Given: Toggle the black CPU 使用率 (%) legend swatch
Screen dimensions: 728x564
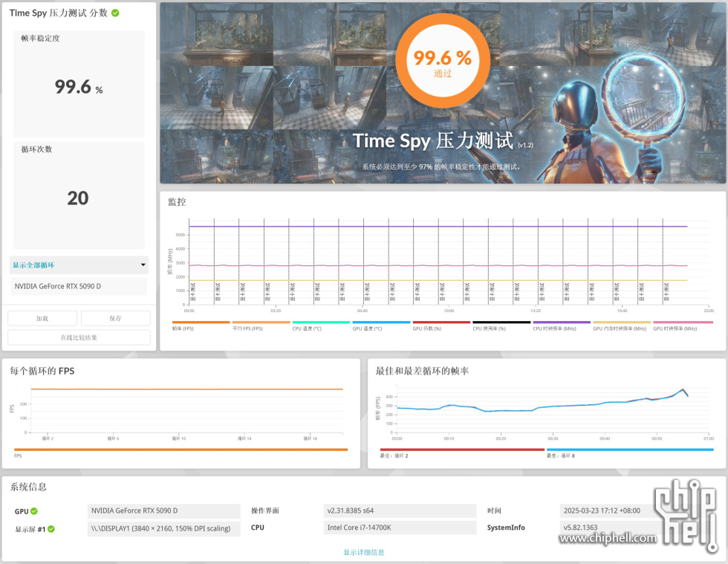Looking at the screenshot, I should pos(501,322).
